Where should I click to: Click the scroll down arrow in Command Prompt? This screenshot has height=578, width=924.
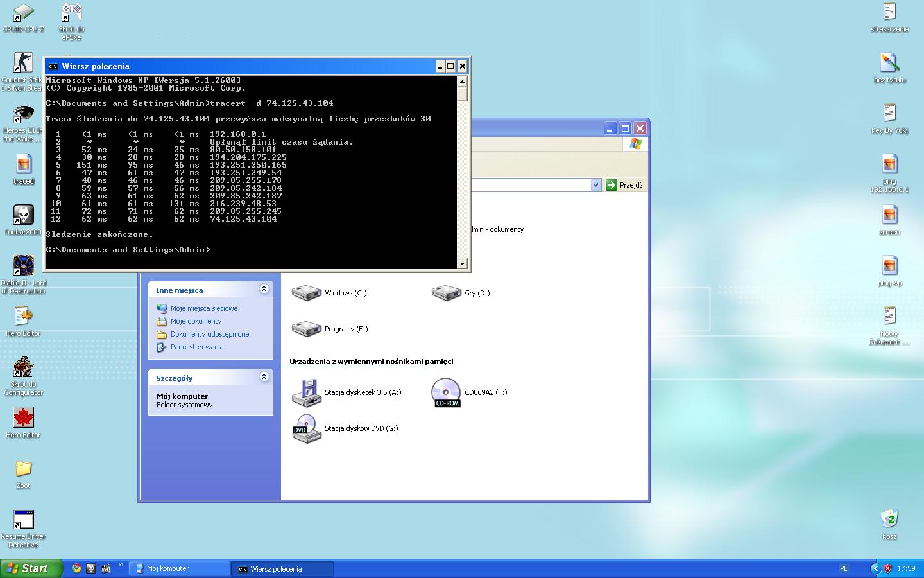click(x=462, y=263)
